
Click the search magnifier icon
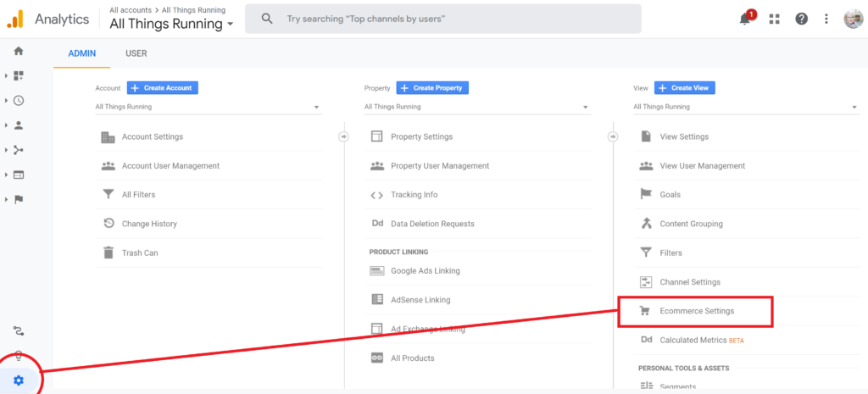267,19
